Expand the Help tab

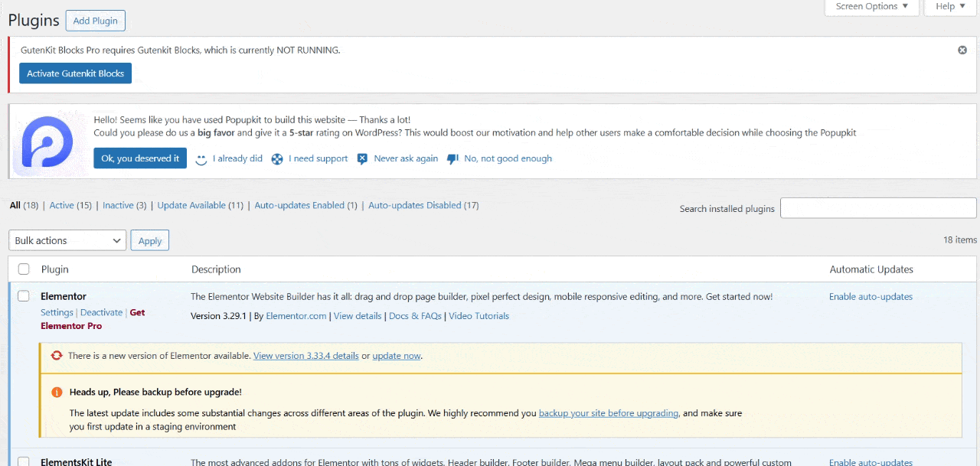tap(950, 7)
